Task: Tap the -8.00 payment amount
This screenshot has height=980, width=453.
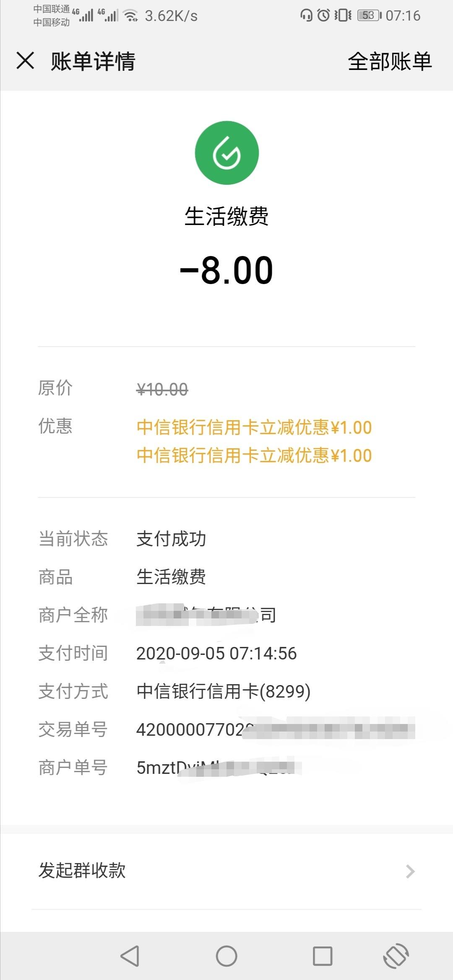Action: 226,270
